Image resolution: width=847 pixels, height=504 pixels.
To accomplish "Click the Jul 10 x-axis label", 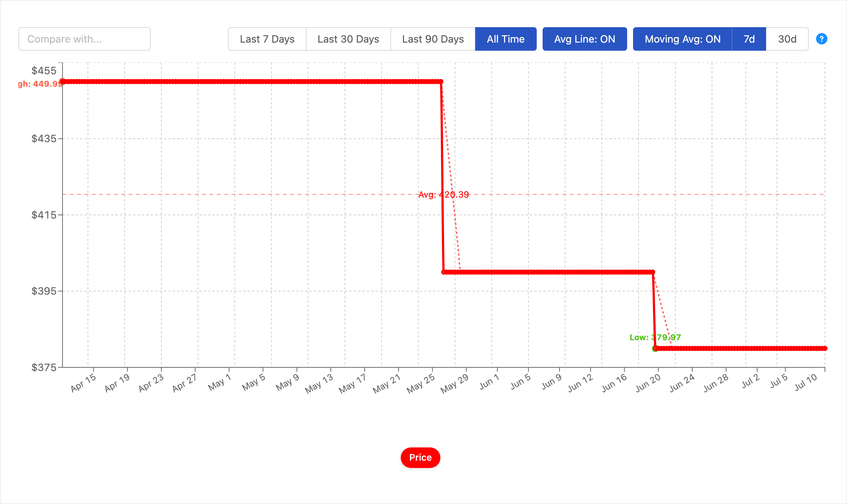I will tap(806, 382).
